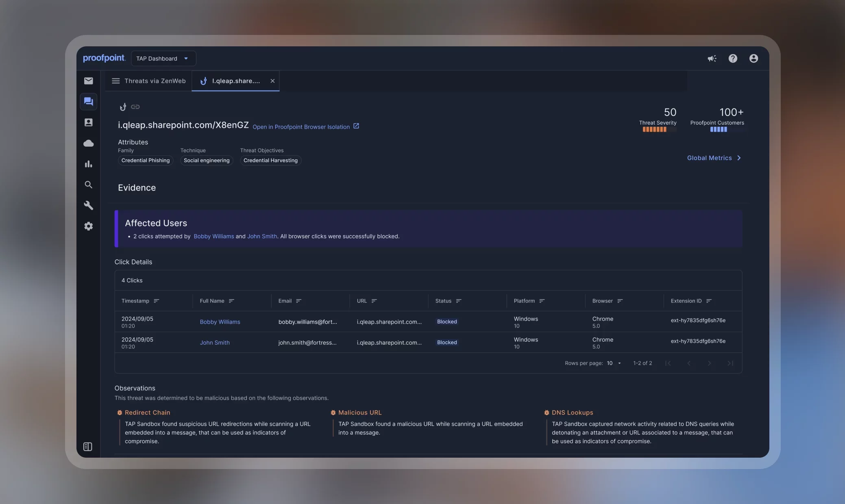Go to last page of click table

tap(730, 363)
